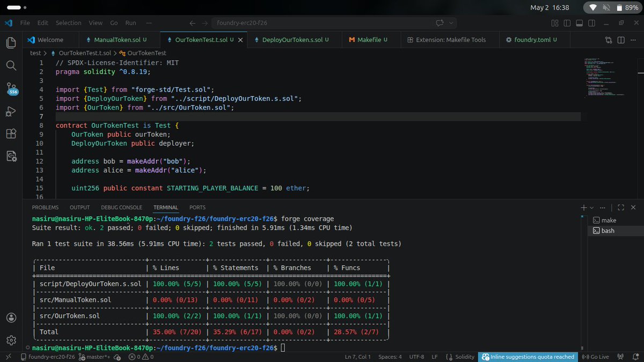Open the Manage gear icon
Screen dimensions: 644x362
[11, 340]
